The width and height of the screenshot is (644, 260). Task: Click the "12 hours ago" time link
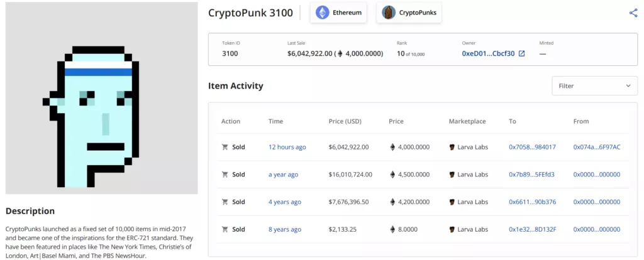tap(287, 147)
